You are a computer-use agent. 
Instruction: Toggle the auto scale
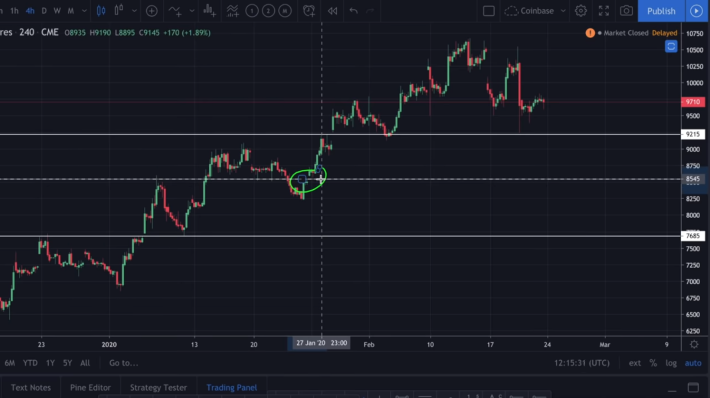[x=693, y=363]
